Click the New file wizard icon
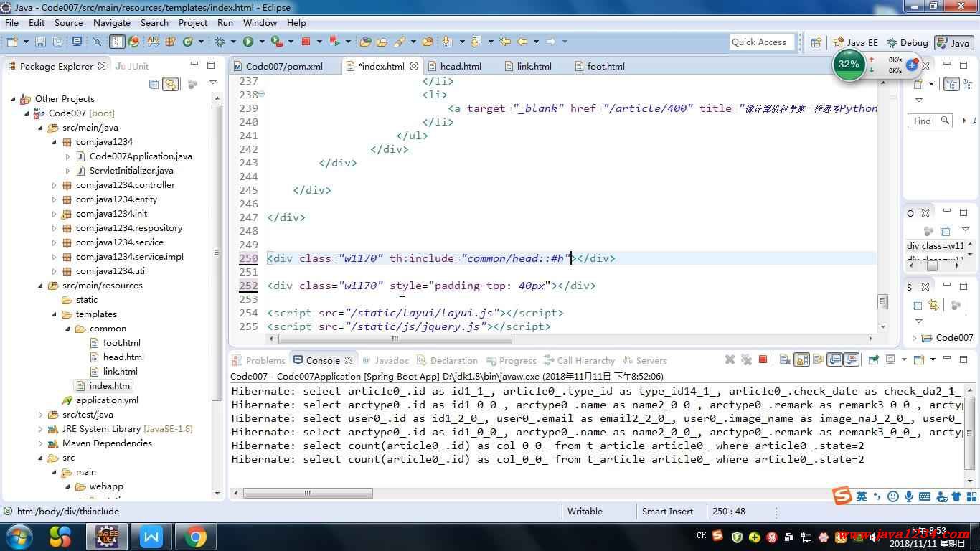The image size is (980, 551). pyautogui.click(x=12, y=42)
